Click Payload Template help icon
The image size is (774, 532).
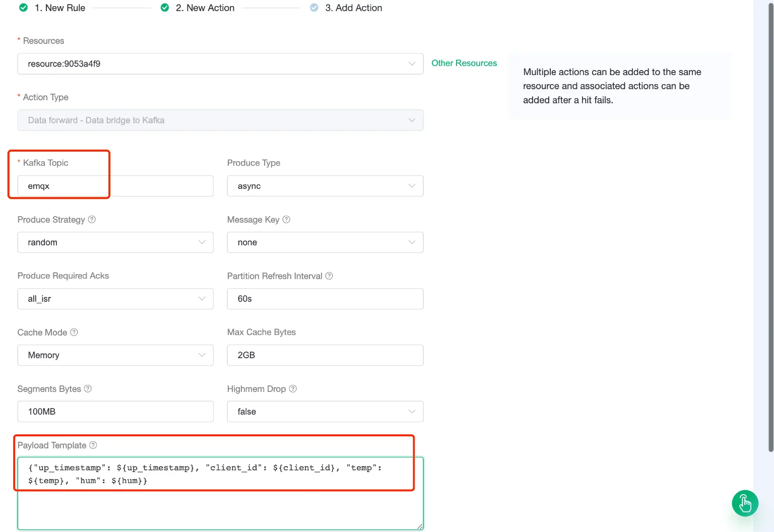click(x=93, y=445)
